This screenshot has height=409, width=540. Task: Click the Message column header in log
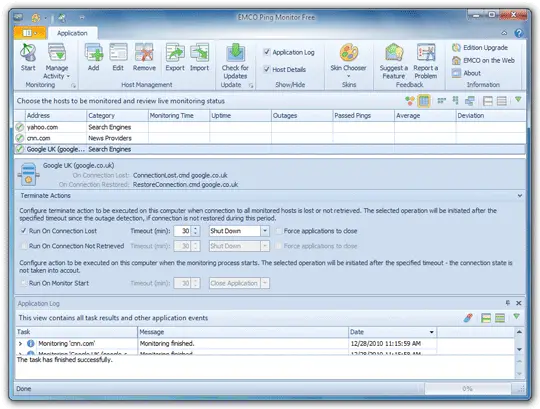pos(243,332)
